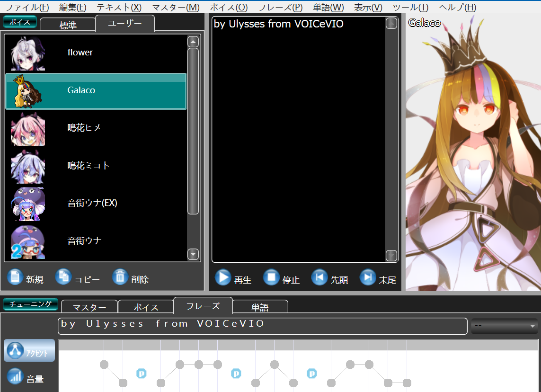Select the flower voice avatar
The width and height of the screenshot is (541, 392).
click(28, 53)
